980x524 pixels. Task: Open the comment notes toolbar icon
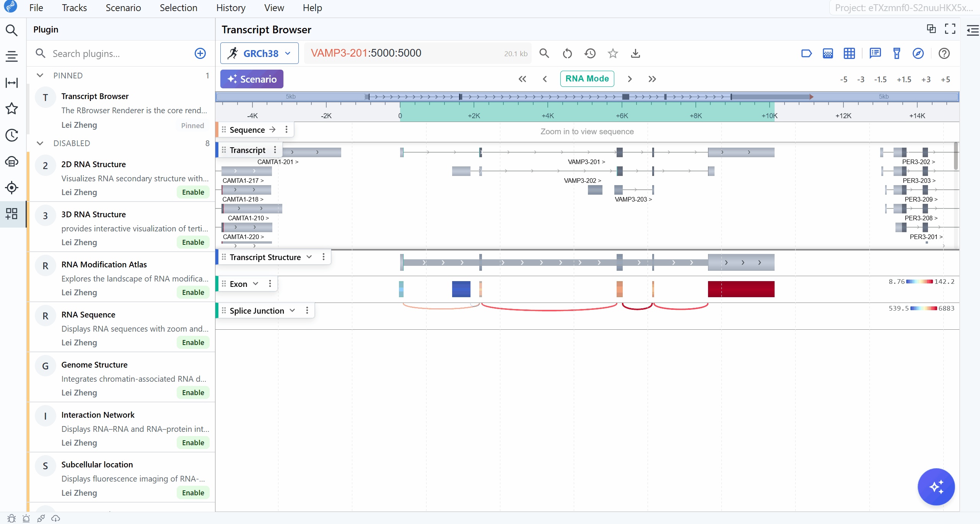(x=875, y=53)
